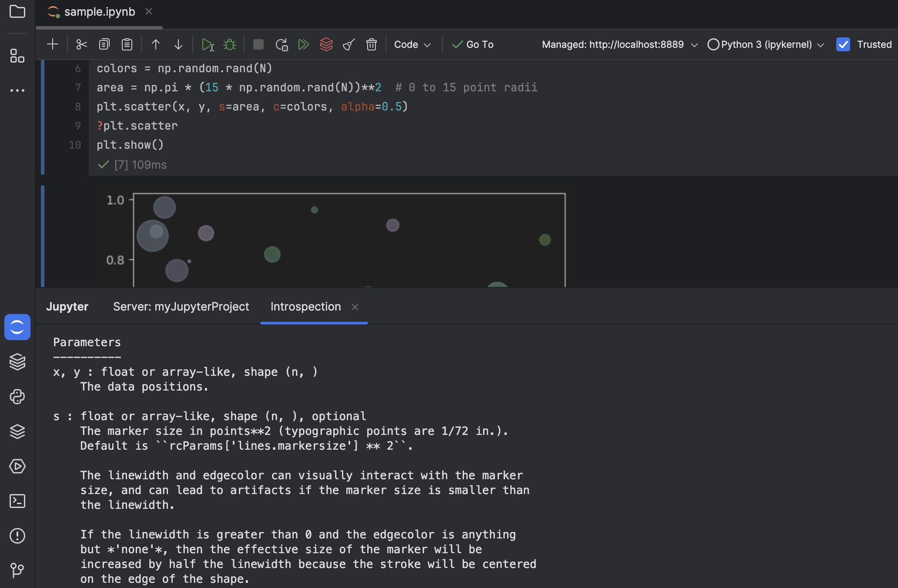Viewport: 898px width, 588px height.
Task: Open the Code cell-type dropdown
Action: [412, 44]
